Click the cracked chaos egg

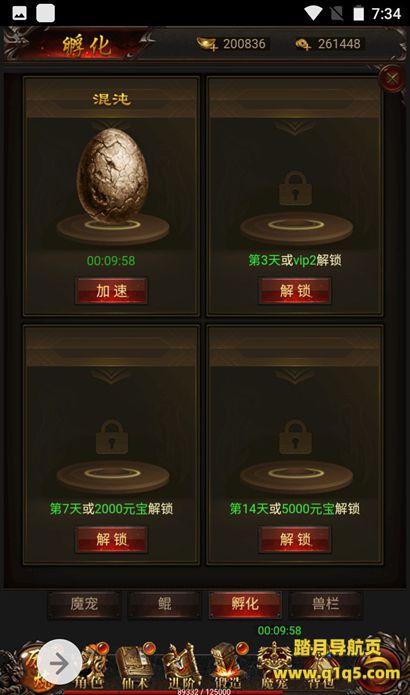[113, 175]
